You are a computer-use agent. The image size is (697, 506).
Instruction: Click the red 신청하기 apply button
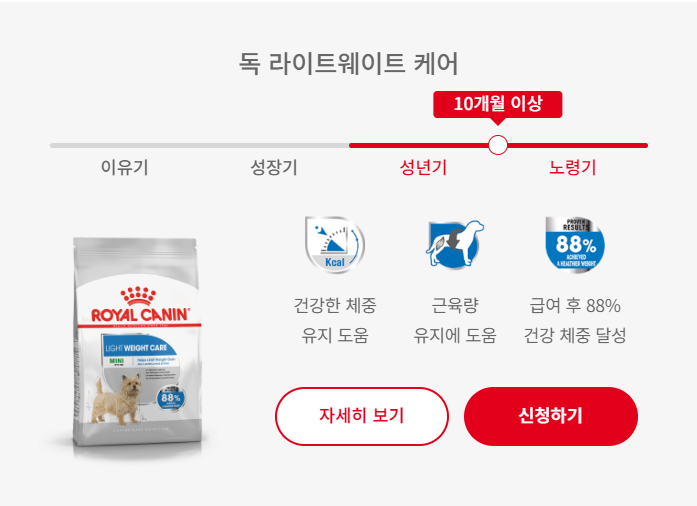pos(551,416)
